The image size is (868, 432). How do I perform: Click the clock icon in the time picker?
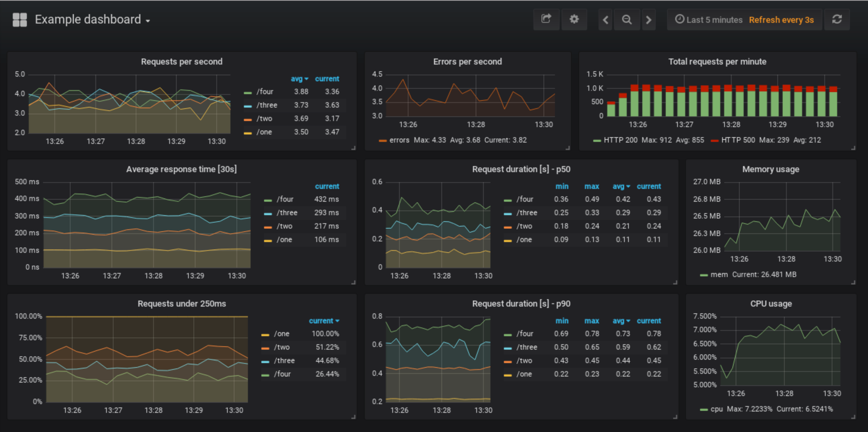pyautogui.click(x=680, y=19)
